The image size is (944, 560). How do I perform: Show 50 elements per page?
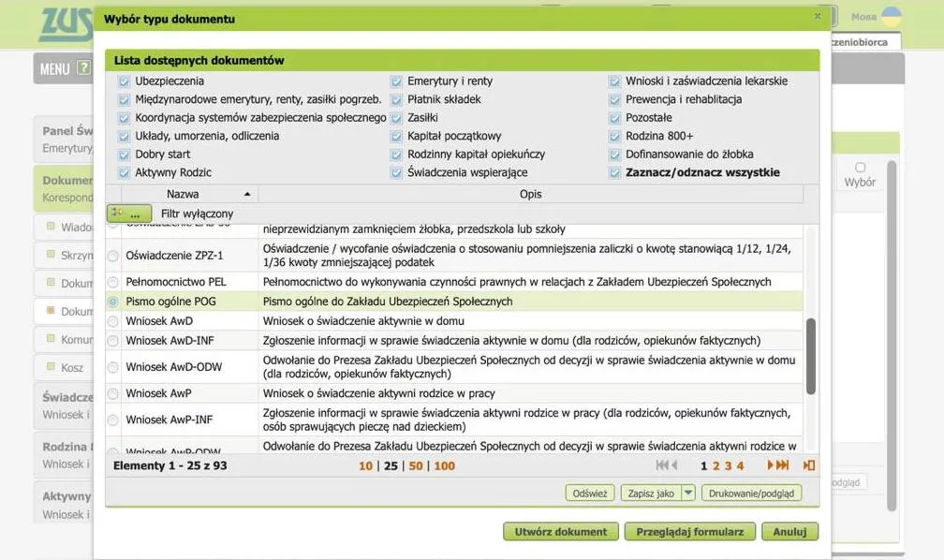pyautogui.click(x=416, y=465)
